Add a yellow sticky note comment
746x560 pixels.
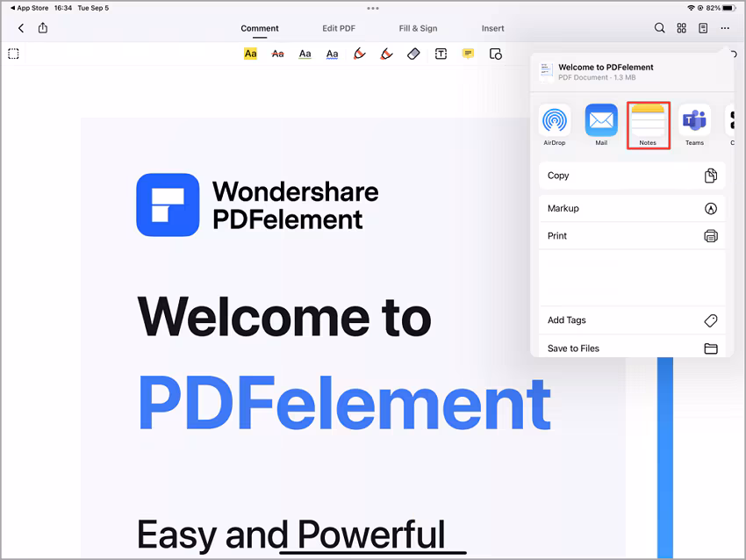468,54
